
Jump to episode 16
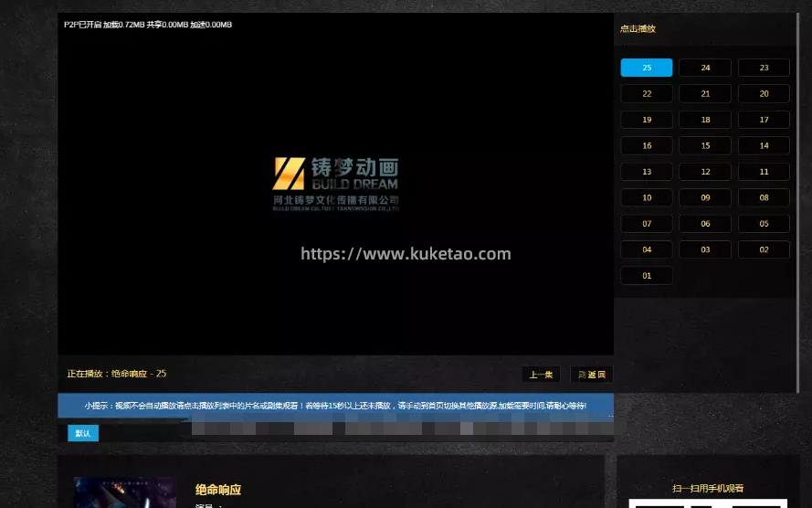[x=647, y=146]
